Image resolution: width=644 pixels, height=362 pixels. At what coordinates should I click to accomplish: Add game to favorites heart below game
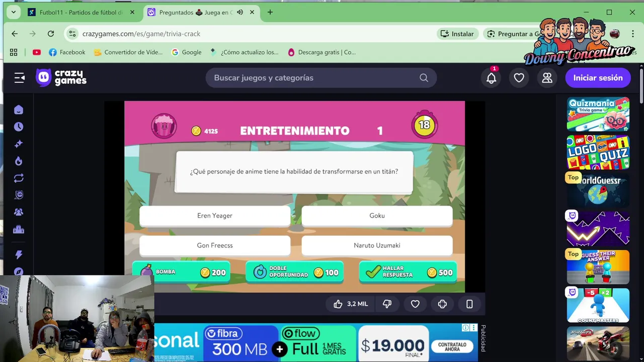[415, 304]
